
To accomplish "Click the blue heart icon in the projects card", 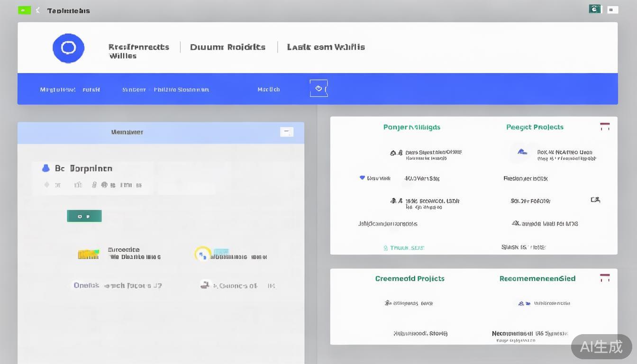I will click(362, 178).
